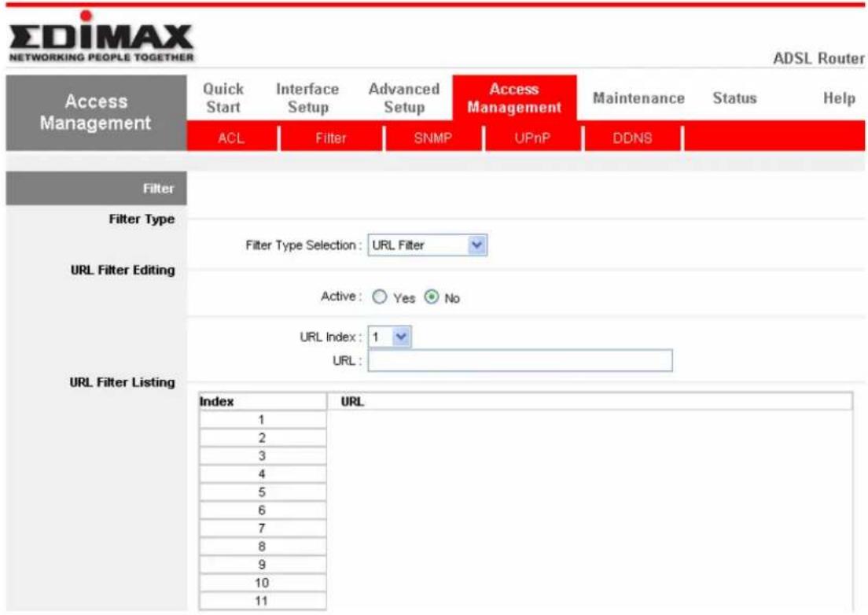The image size is (868, 615).
Task: Click the URL Filter Editing label
Action: point(123,270)
